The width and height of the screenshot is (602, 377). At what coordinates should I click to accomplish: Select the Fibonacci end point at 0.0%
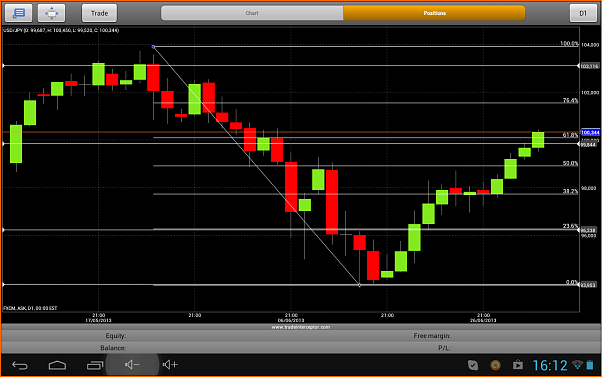(x=359, y=285)
